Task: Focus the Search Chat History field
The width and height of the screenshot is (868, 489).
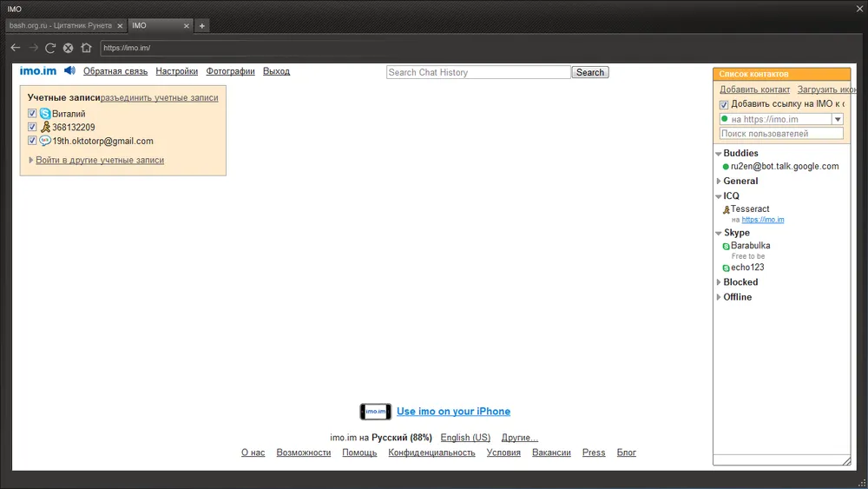Action: [x=478, y=72]
